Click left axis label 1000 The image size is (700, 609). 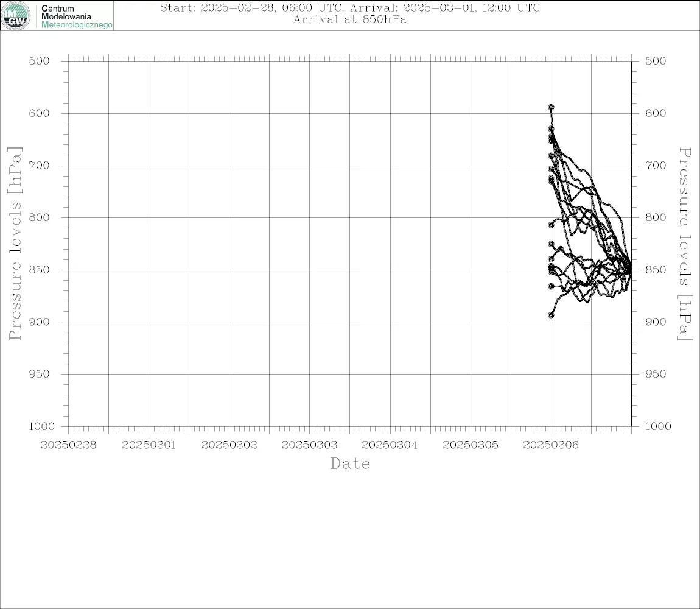pyautogui.click(x=42, y=426)
